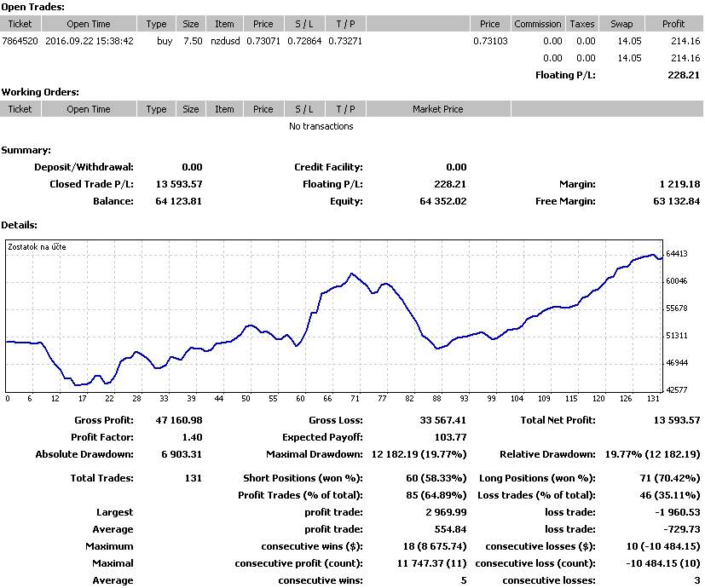Select Absolute Drawdown value 6 903.31
This screenshot has width=705, height=588.
click(182, 454)
